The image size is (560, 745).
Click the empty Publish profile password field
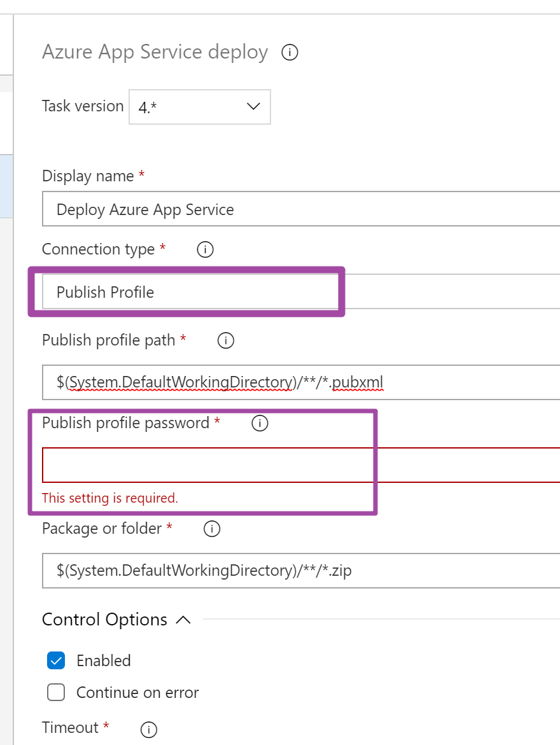[x=299, y=465]
